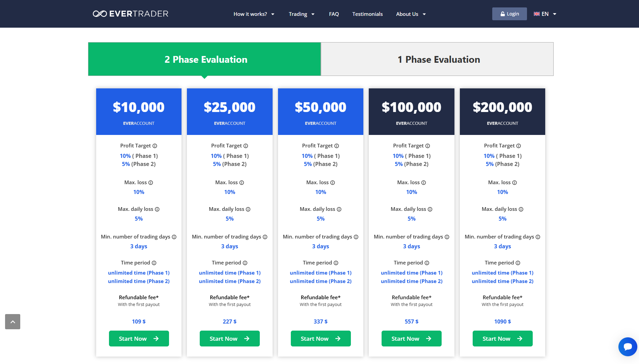
Task: Switch to the 1 Phase Evaluation tab
Action: pos(437,59)
